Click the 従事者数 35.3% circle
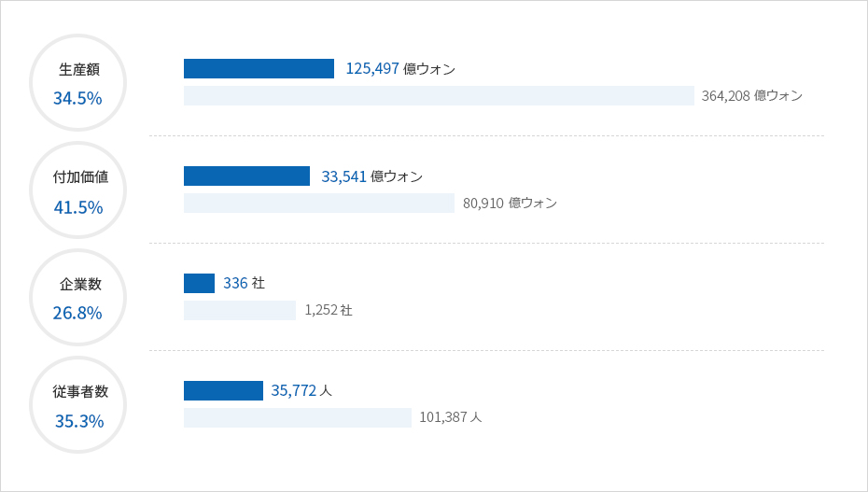 coord(78,405)
